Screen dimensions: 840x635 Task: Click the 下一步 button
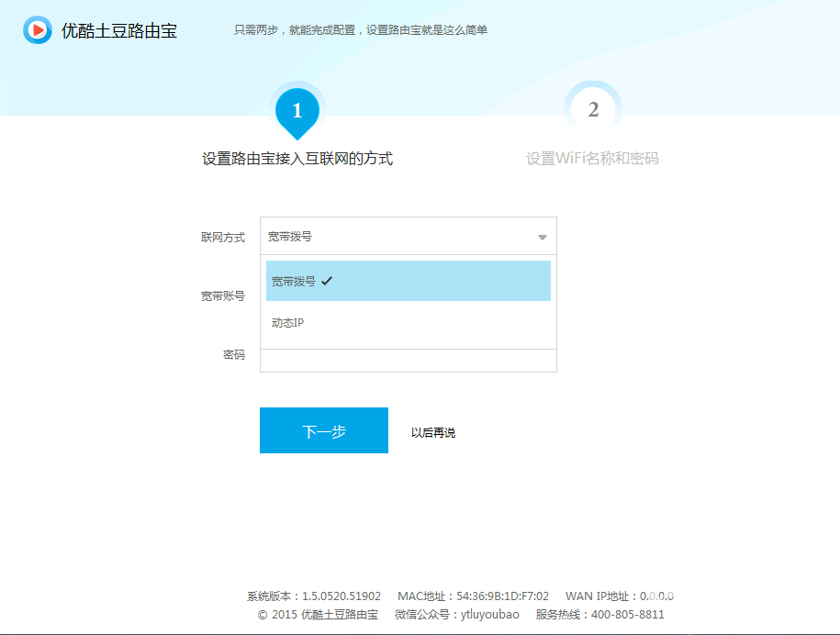click(x=324, y=430)
